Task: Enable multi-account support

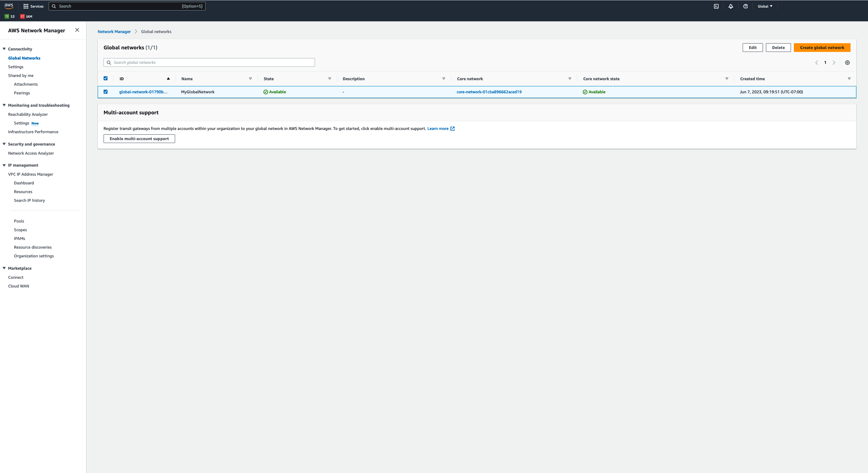Action: click(139, 138)
